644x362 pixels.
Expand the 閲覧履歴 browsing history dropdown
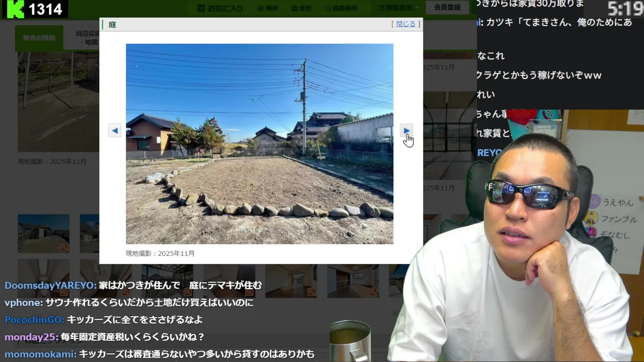[x=398, y=8]
